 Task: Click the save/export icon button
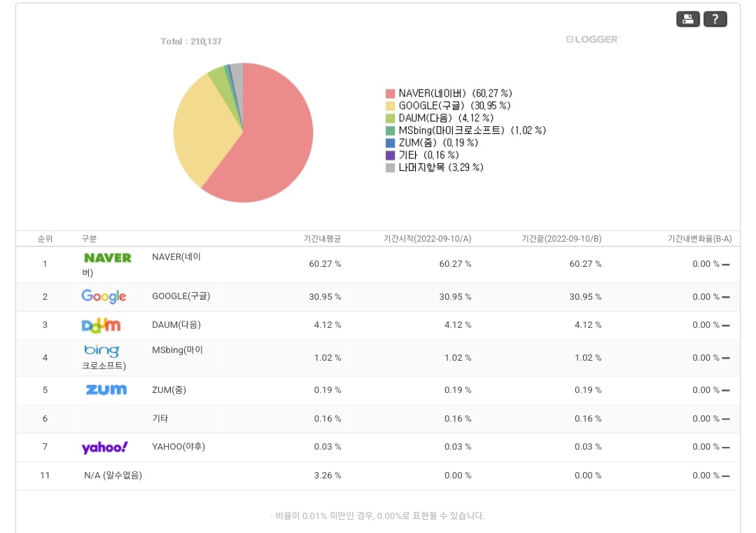[x=687, y=20]
